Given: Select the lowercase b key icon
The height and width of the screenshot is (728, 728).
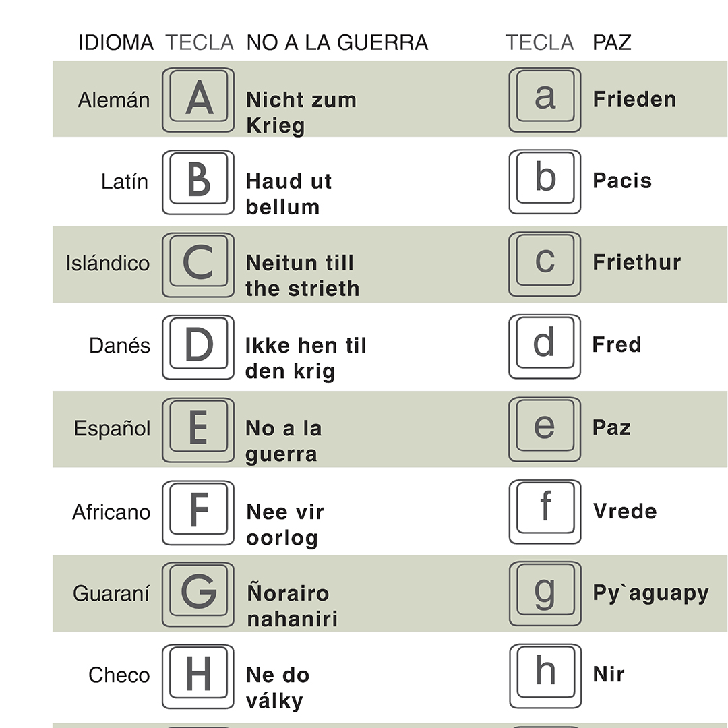Looking at the screenshot, I should pos(545,181).
